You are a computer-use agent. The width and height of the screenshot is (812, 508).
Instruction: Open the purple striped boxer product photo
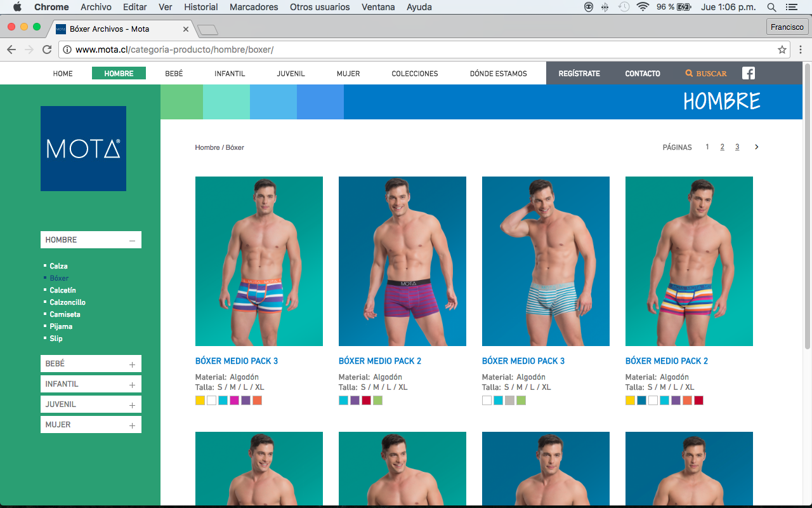tap(402, 261)
